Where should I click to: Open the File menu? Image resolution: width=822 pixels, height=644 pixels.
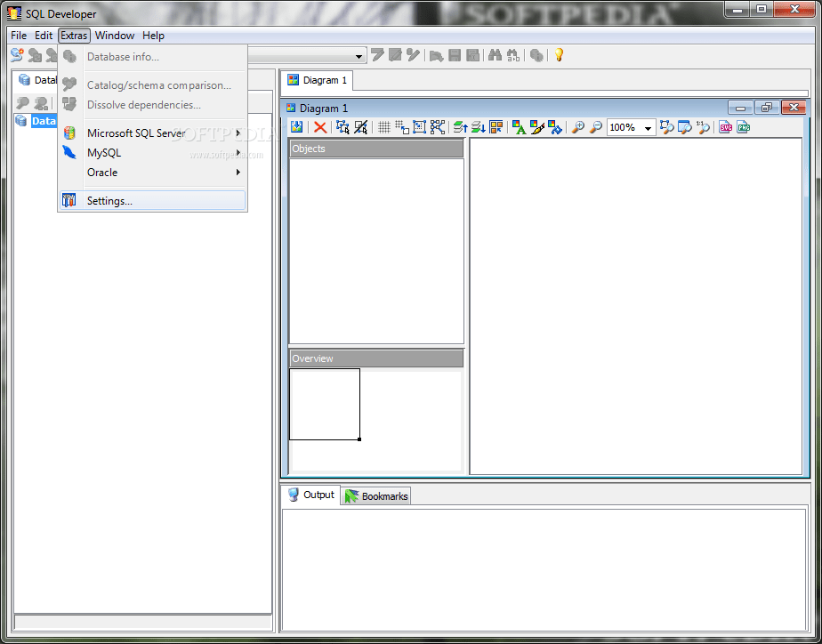click(x=19, y=35)
